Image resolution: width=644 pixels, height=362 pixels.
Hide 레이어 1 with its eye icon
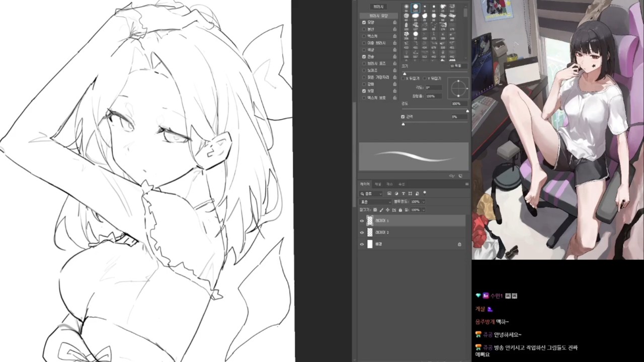coord(362,221)
